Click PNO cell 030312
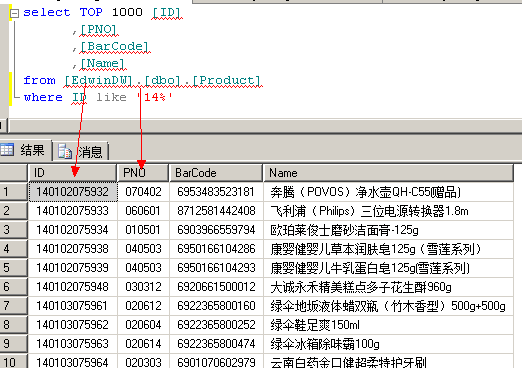The width and height of the screenshot is (522, 368). pos(144,287)
